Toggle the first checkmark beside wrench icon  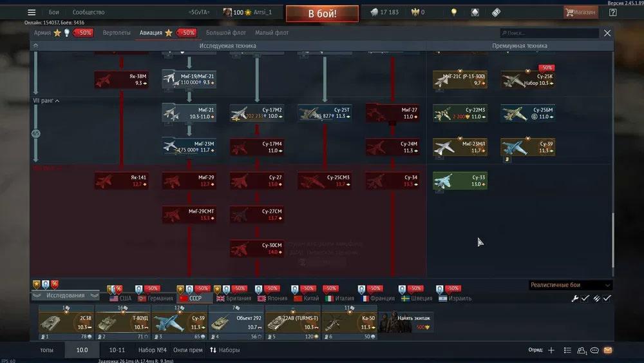[x=585, y=299]
